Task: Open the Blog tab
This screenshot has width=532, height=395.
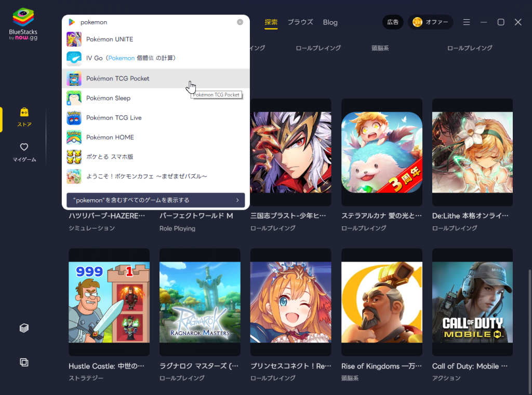Action: (x=330, y=22)
